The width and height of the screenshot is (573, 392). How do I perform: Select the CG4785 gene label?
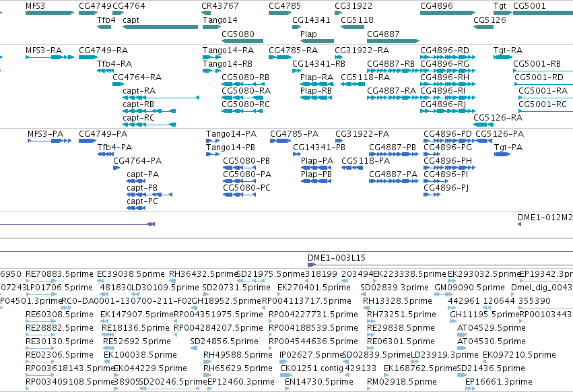pyautogui.click(x=285, y=6)
